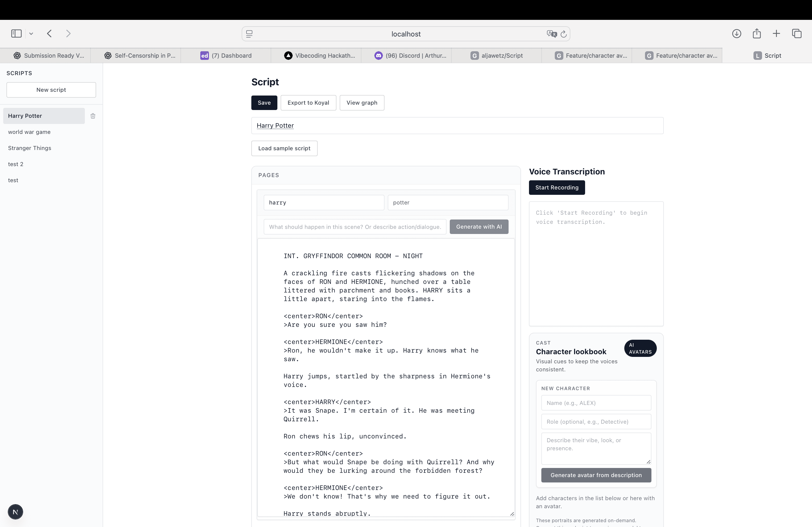
Task: Switch to aljawetz/Script tab
Action: pos(496,56)
